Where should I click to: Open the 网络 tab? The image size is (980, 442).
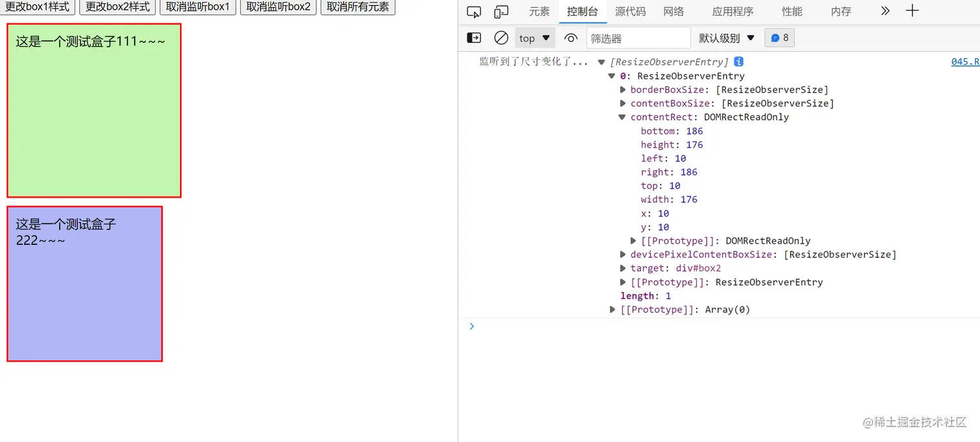pyautogui.click(x=673, y=12)
